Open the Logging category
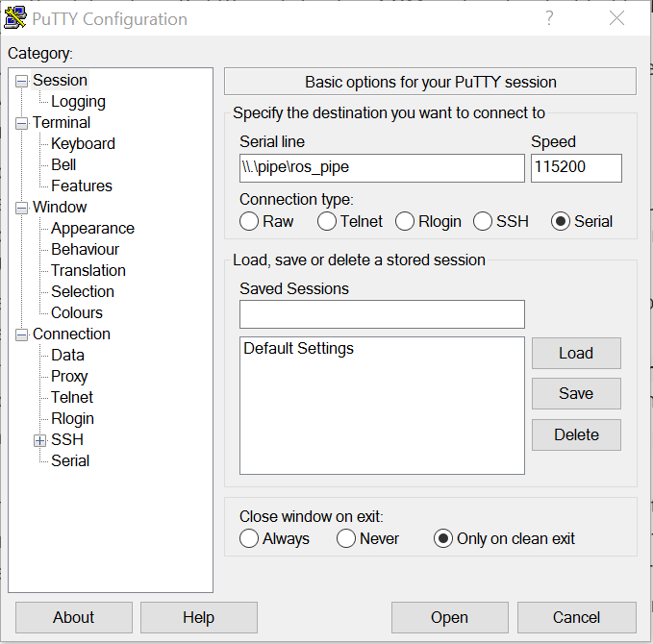The width and height of the screenshot is (653, 644). tap(78, 102)
